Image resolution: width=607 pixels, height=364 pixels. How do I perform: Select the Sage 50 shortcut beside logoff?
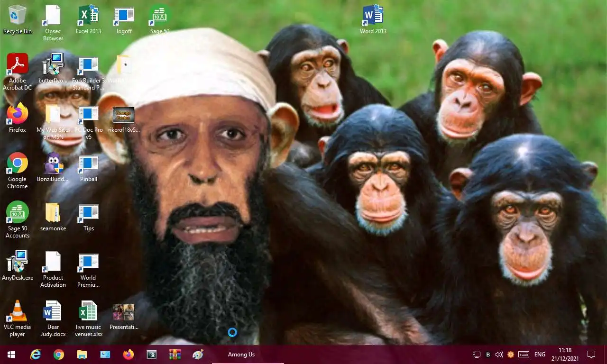160,19
